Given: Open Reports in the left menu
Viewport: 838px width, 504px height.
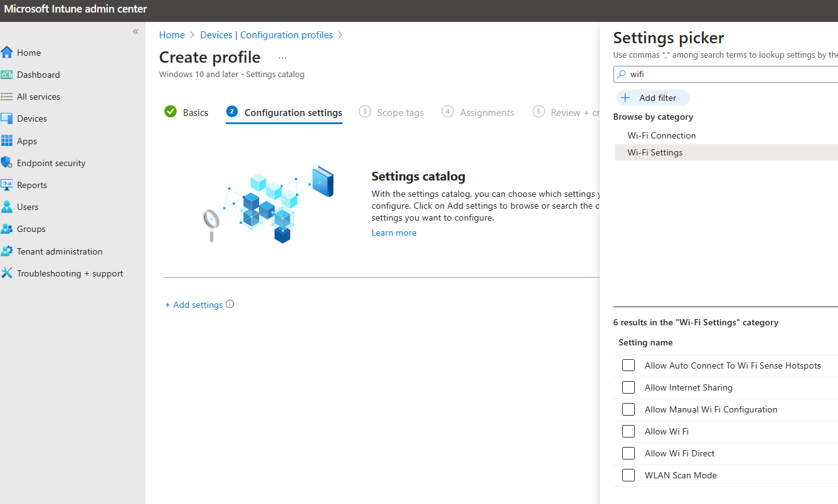Looking at the screenshot, I should click(x=32, y=185).
